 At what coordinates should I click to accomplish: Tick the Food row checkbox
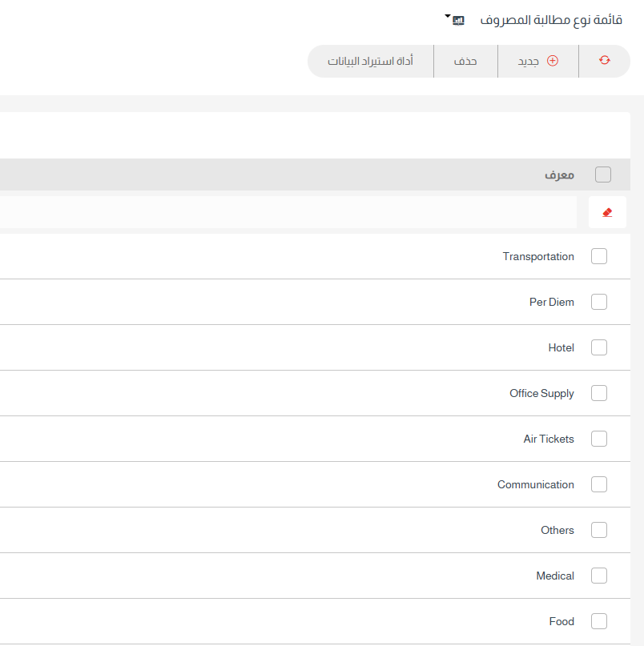(599, 621)
